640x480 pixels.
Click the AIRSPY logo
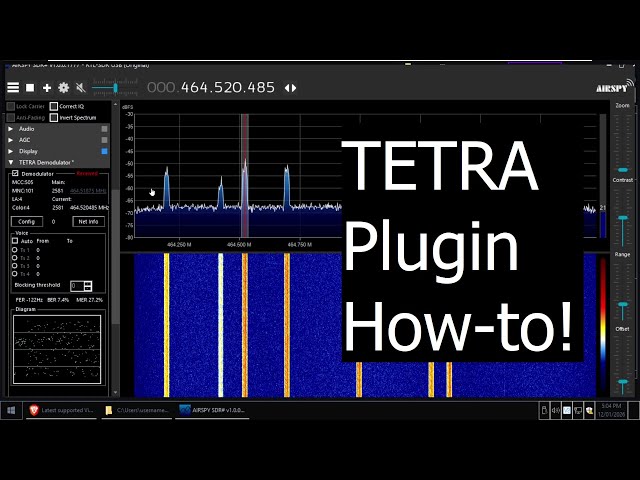pyautogui.click(x=615, y=87)
